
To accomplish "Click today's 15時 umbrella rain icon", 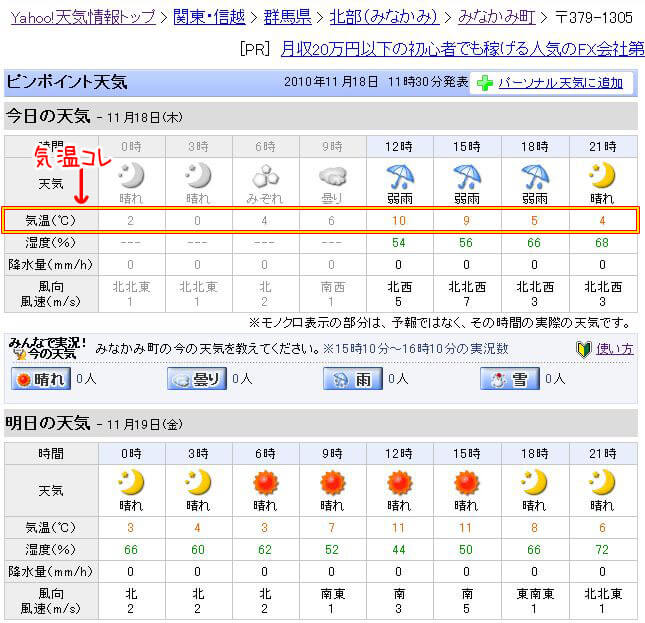I will pyautogui.click(x=467, y=177).
